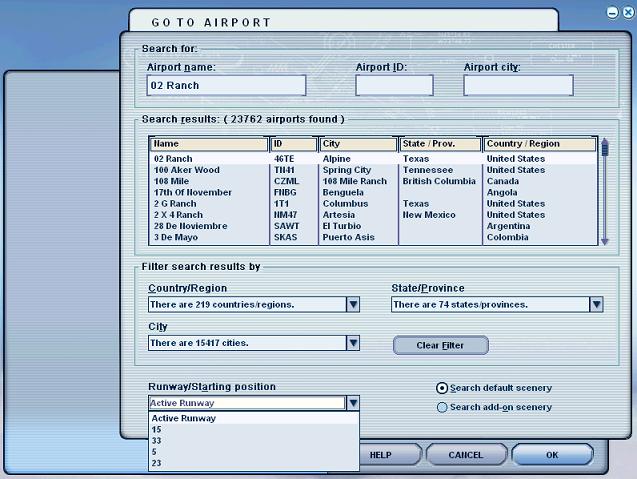Open the State/Province filter dropdown

(x=596, y=305)
